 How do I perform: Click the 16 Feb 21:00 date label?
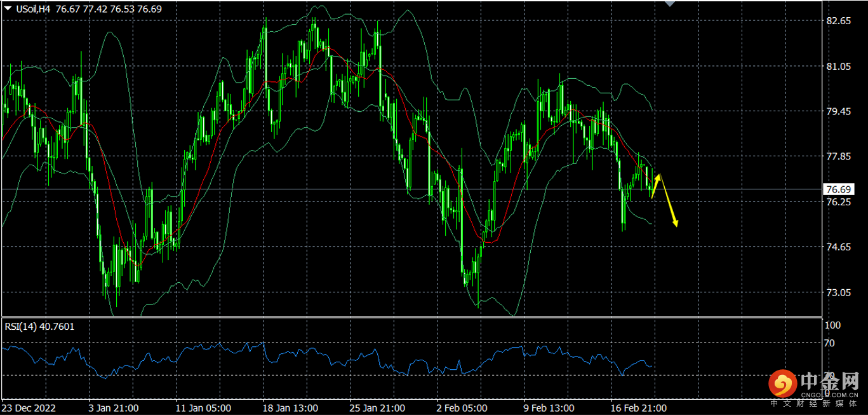pos(638,408)
